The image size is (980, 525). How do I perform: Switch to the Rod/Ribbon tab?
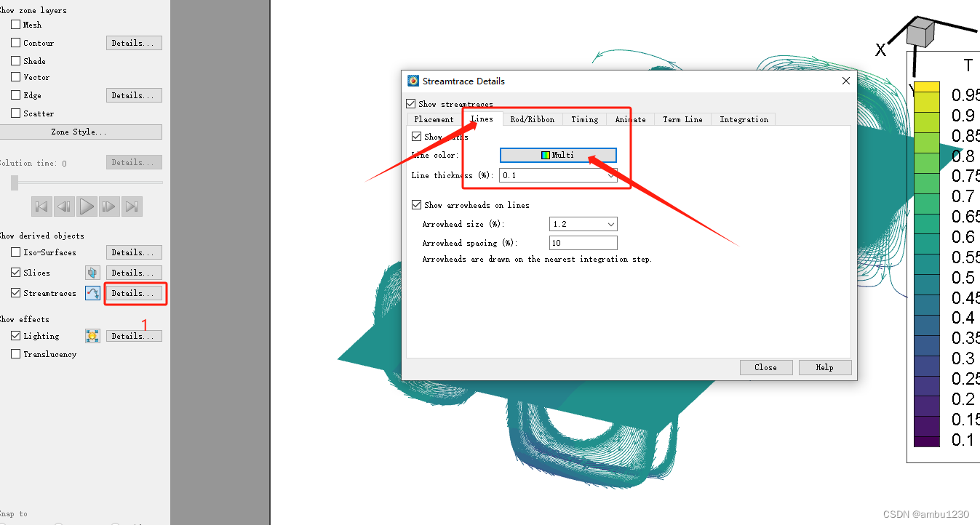(532, 119)
